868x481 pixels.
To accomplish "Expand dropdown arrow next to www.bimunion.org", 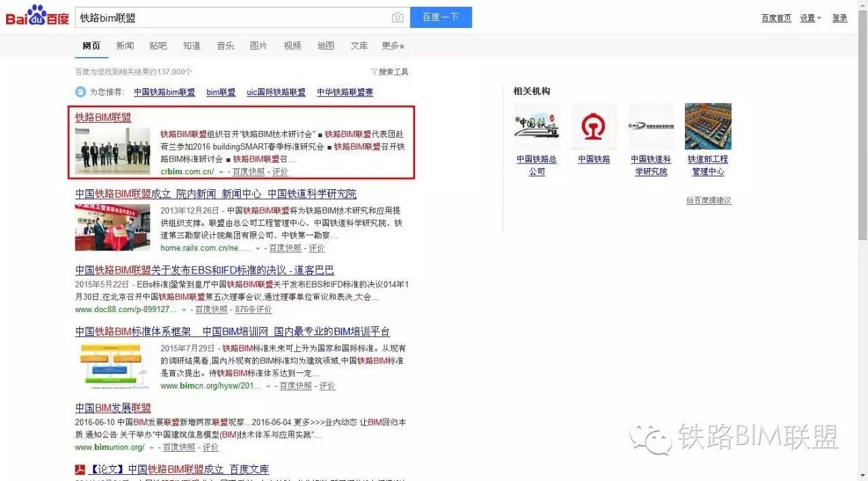I will (x=152, y=448).
